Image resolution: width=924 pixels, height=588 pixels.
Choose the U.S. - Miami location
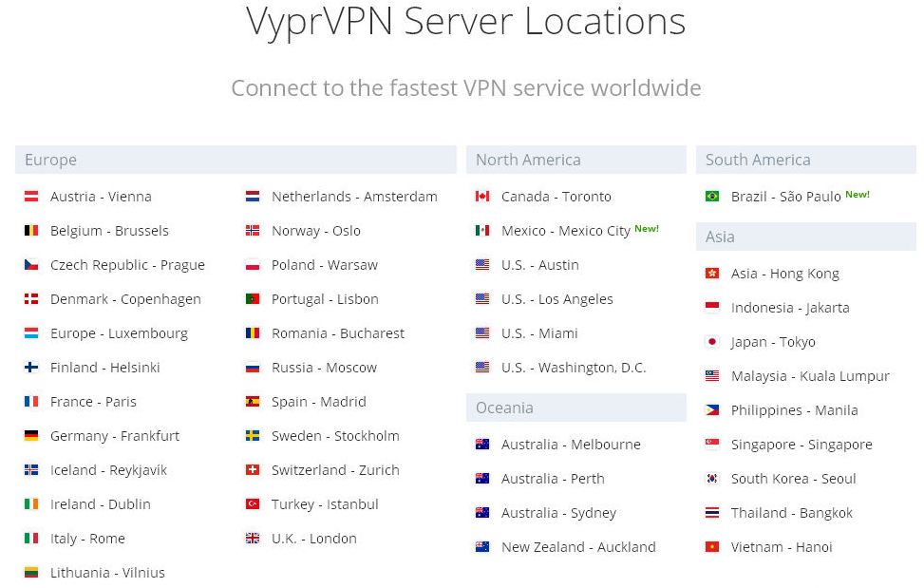(x=539, y=333)
